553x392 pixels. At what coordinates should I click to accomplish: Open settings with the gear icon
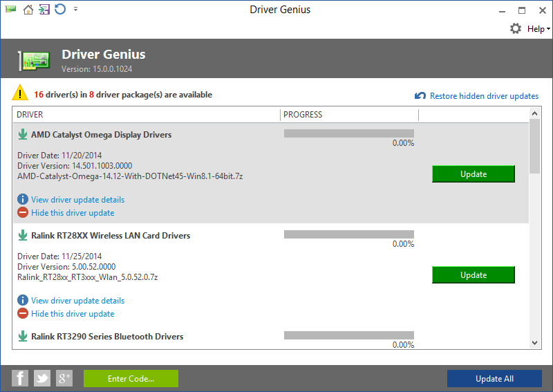(516, 28)
